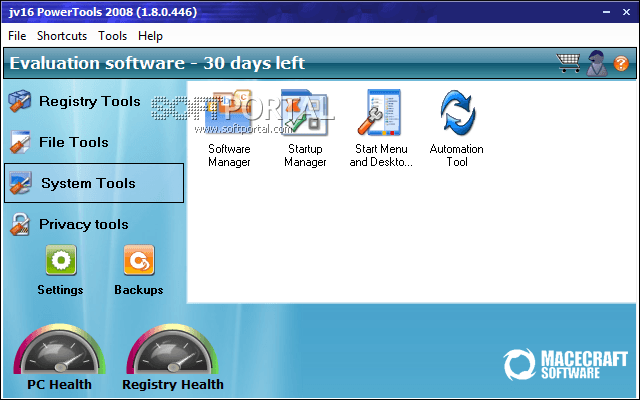640x400 pixels.
Task: Minimize the jv16 PowerTools window
Action: tap(607, 12)
